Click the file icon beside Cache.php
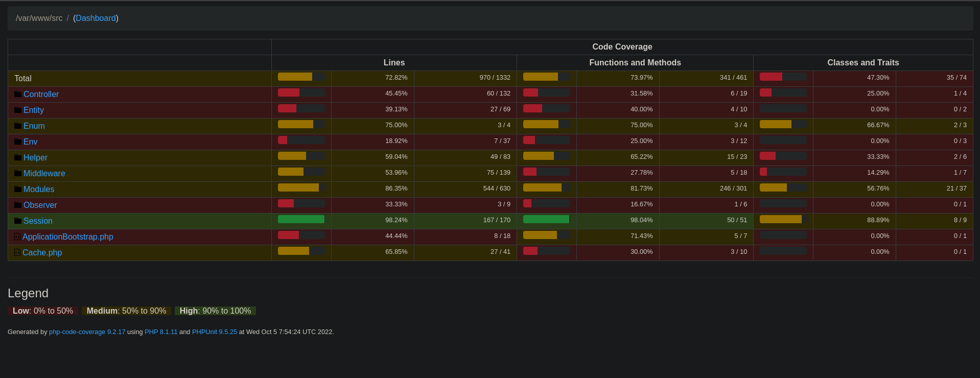 point(17,252)
